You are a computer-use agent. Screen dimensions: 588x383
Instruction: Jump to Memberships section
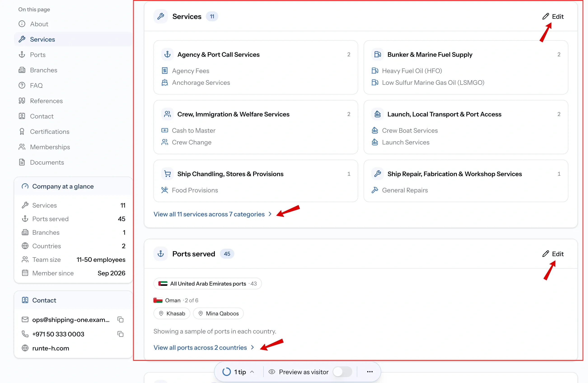point(73,147)
